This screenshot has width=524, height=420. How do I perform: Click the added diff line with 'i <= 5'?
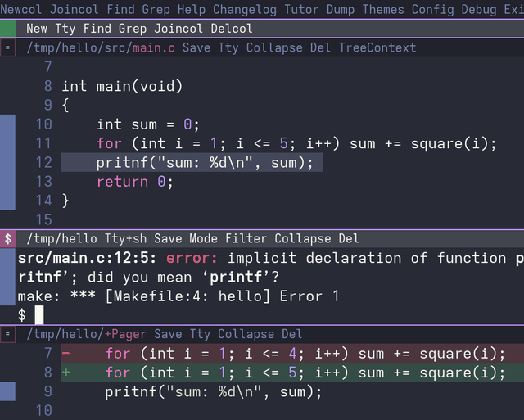[x=292, y=373]
